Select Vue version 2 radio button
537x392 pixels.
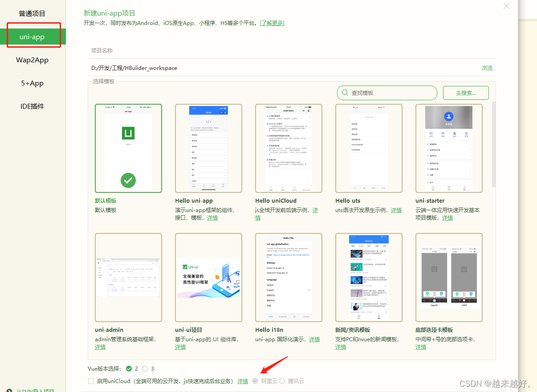tap(129, 368)
